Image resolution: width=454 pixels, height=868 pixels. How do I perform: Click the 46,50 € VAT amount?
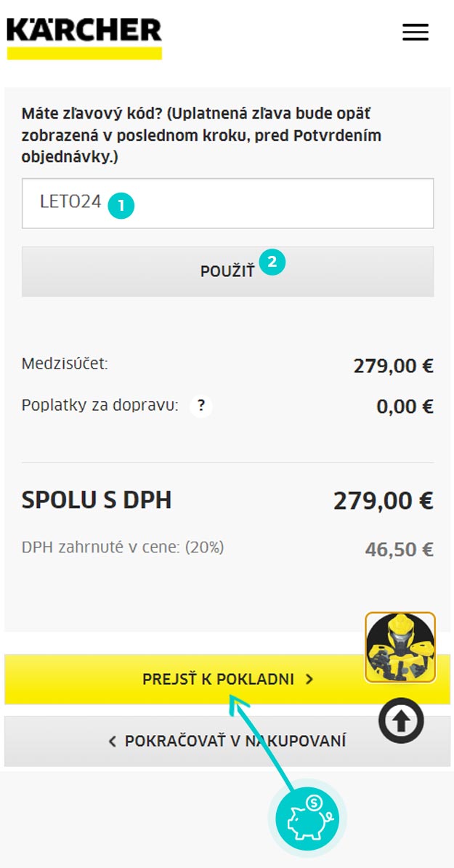(400, 550)
